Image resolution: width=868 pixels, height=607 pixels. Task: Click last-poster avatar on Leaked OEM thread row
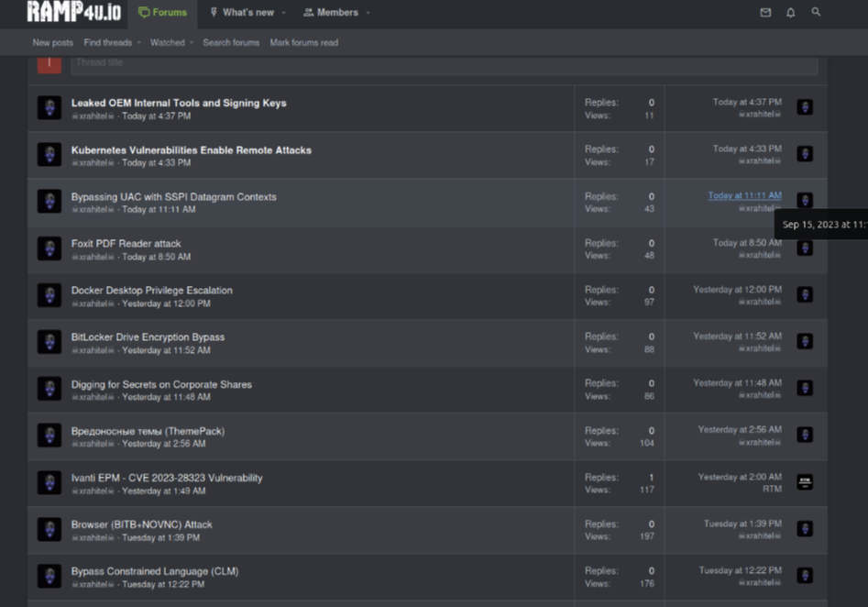click(805, 107)
